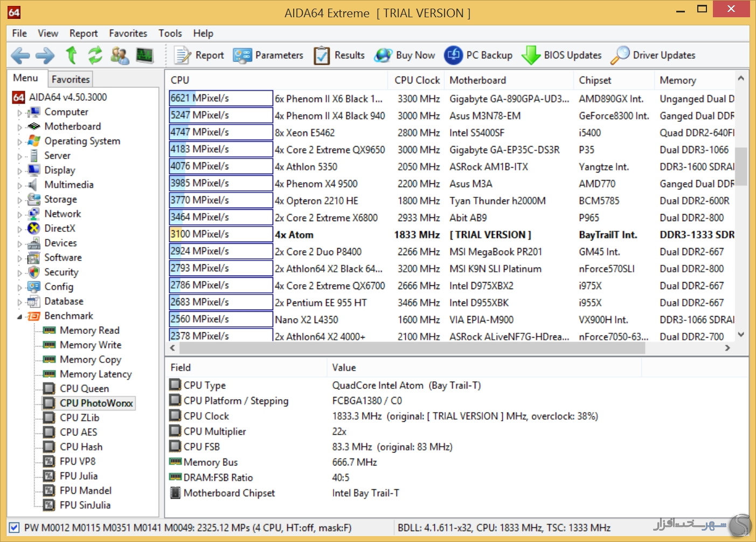
Task: Expand the Storage tree node
Action: (x=20, y=200)
